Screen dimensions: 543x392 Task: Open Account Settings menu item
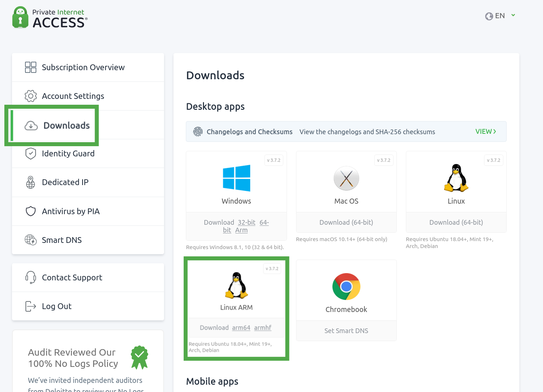pyautogui.click(x=88, y=96)
